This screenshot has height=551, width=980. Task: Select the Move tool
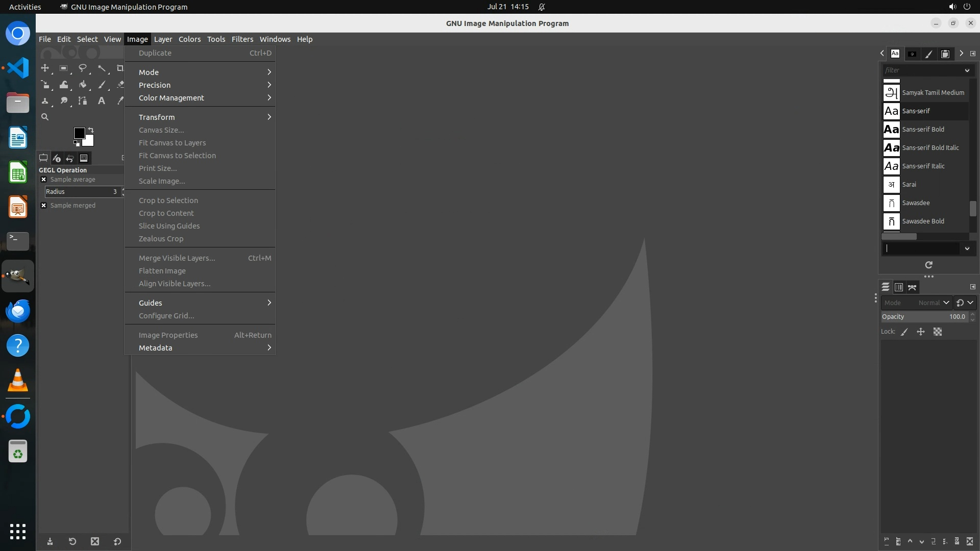click(x=45, y=68)
